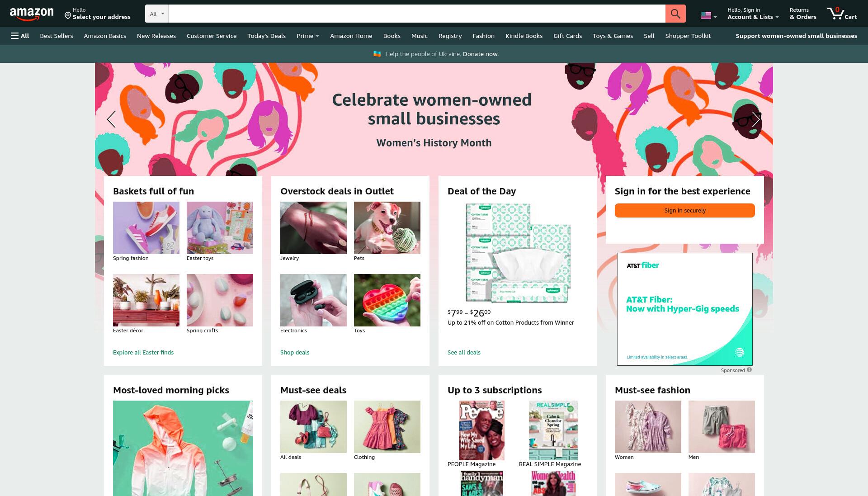868x496 pixels.
Task: Click Explore all Easter finds link
Action: point(143,352)
